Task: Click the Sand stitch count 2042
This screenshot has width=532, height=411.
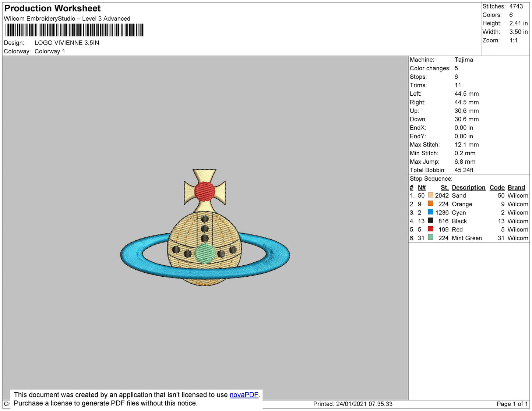Action: (x=442, y=195)
